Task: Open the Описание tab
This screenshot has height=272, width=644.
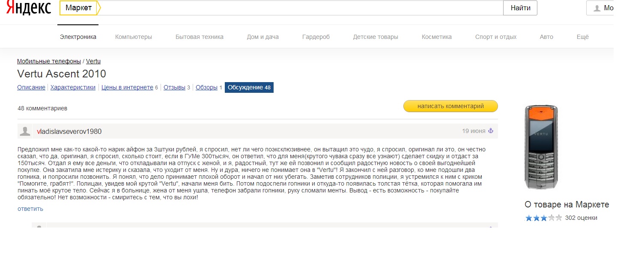Action: tap(31, 87)
